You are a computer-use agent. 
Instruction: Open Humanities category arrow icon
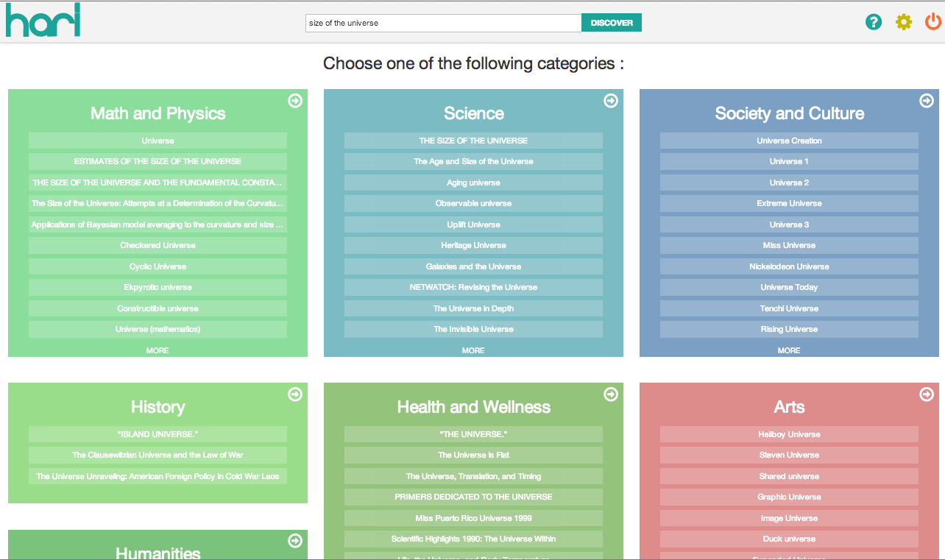[295, 541]
